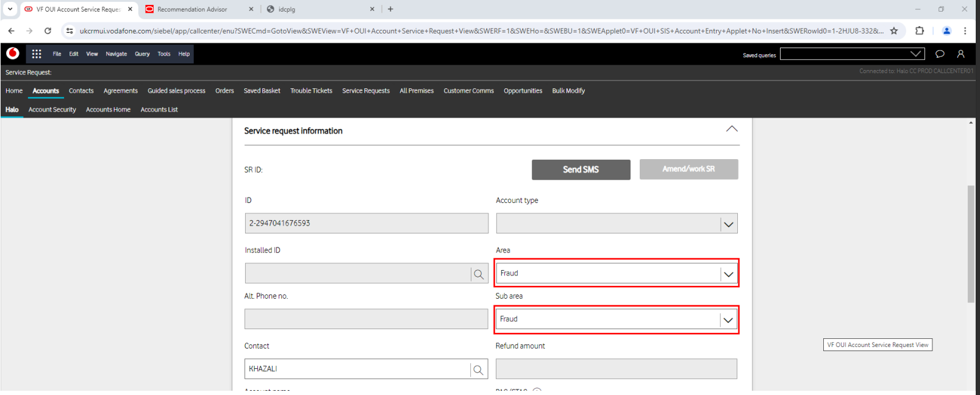Click the page vertical scrollbar thumb

click(x=971, y=244)
